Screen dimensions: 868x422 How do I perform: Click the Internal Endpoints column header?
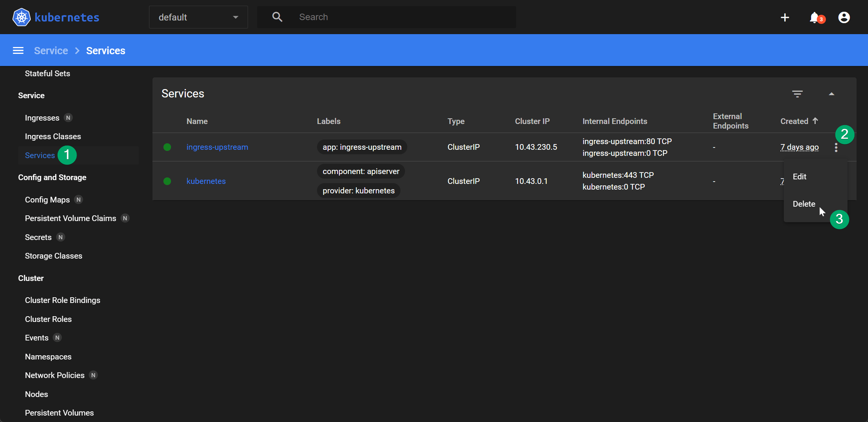click(x=615, y=121)
